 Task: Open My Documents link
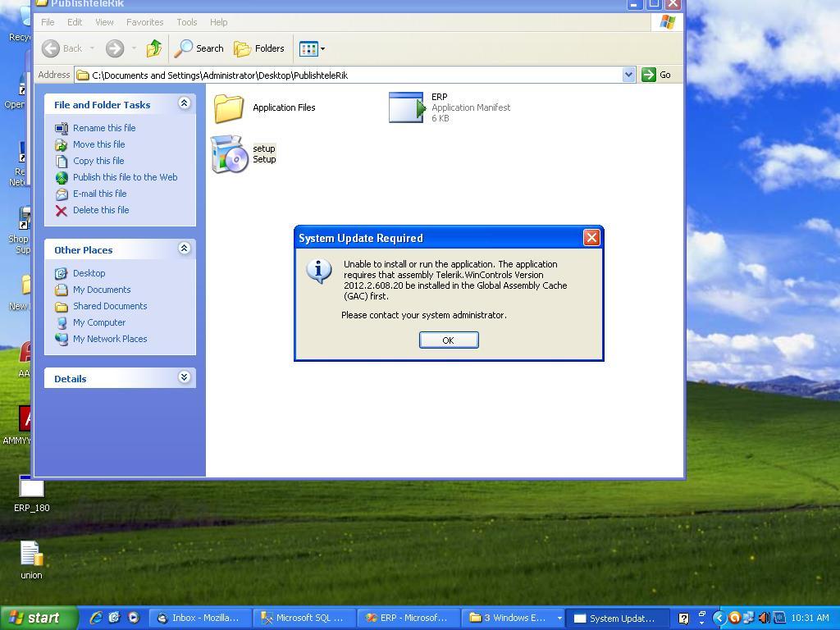click(x=102, y=290)
